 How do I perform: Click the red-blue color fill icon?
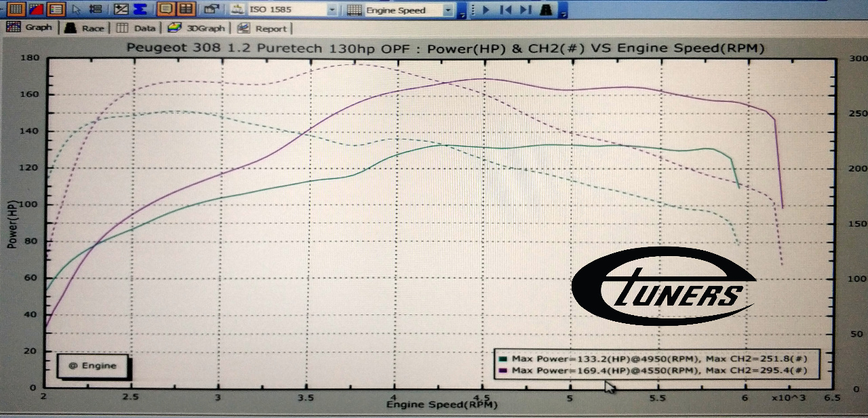click(37, 9)
